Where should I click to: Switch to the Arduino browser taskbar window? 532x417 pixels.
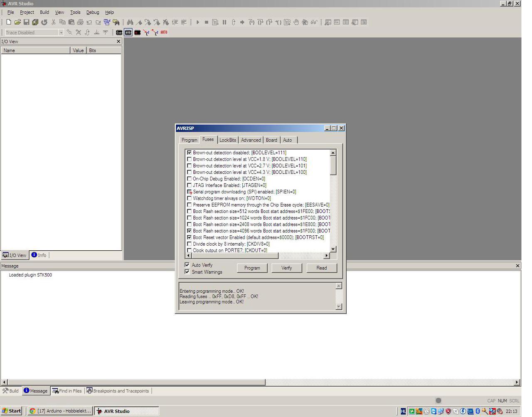(x=61, y=411)
